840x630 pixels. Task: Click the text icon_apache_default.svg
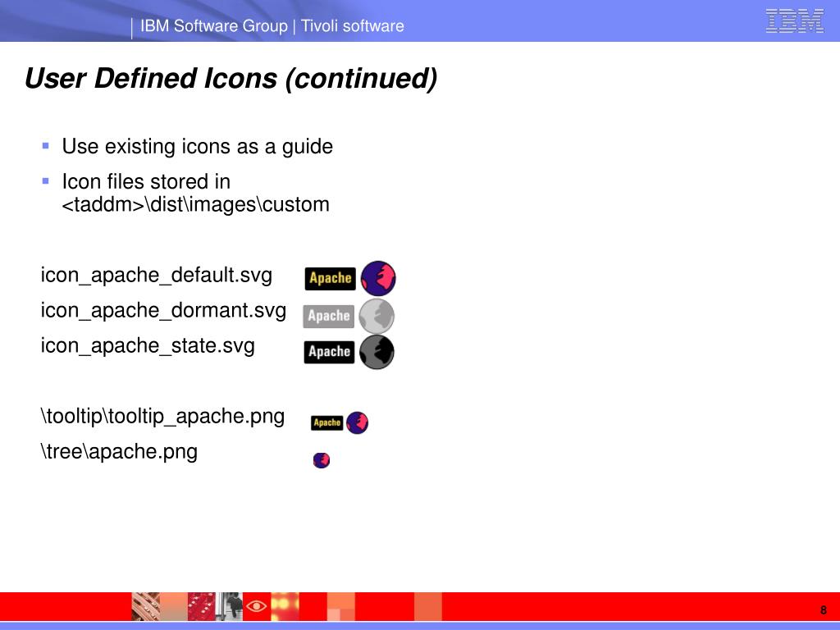(x=157, y=276)
